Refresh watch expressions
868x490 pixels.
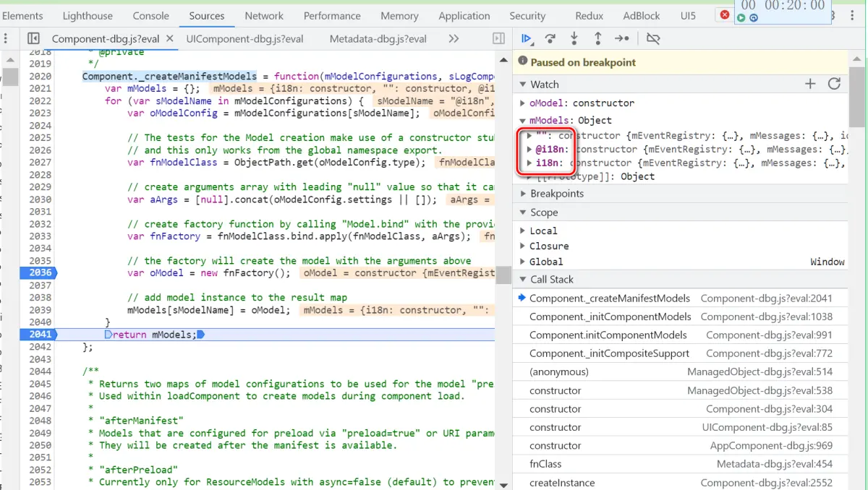coord(834,84)
